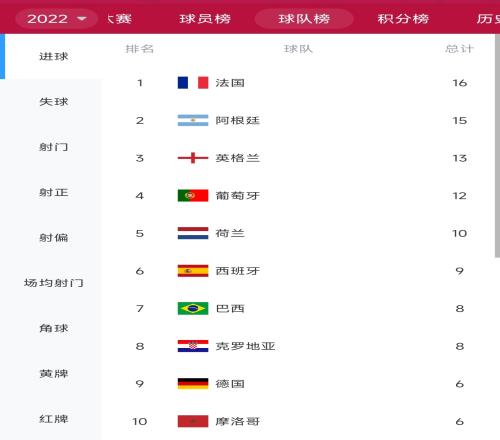Select the 球队榜 tab
This screenshot has height=440, width=500.
click(x=304, y=19)
